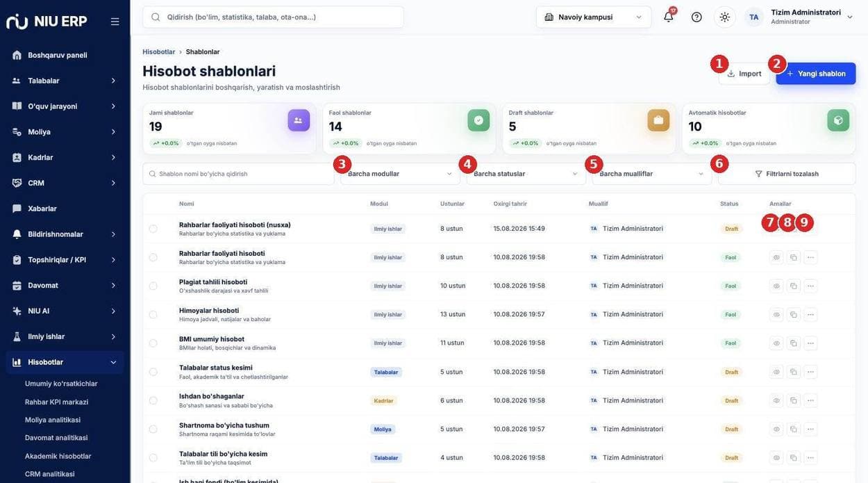868x483 pixels.
Task: Check the Shartnoma bo'yicha tushum row checkbox
Action: pos(153,429)
